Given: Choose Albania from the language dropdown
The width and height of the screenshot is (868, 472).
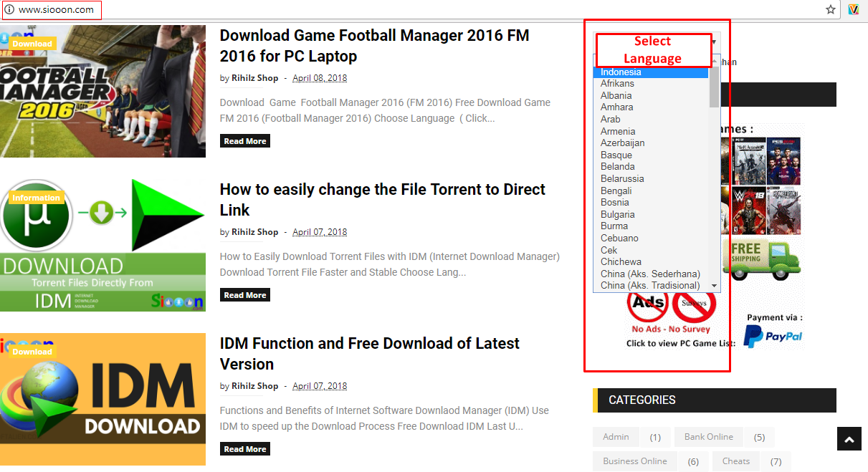Looking at the screenshot, I should 651,95.
